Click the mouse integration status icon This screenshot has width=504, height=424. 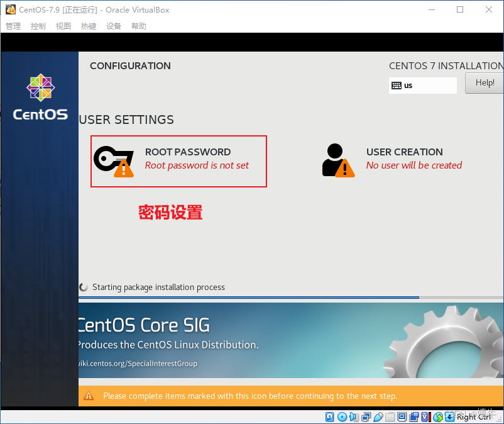tap(438, 417)
